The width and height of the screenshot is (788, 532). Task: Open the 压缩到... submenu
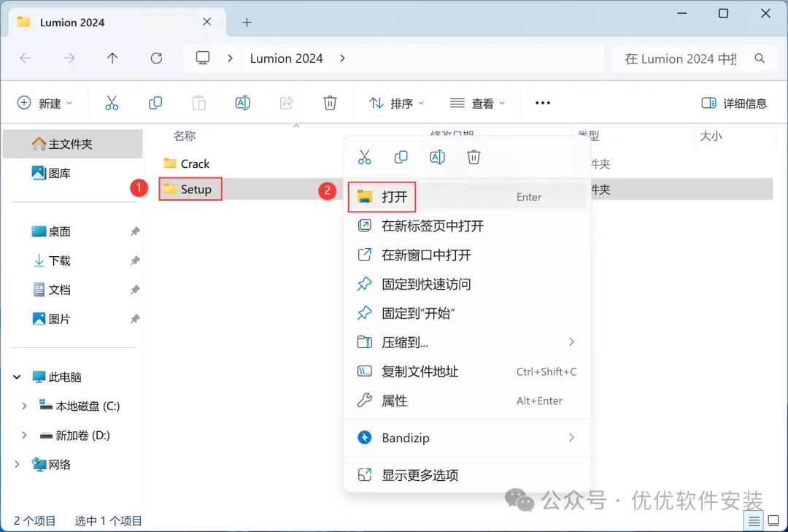(x=466, y=342)
